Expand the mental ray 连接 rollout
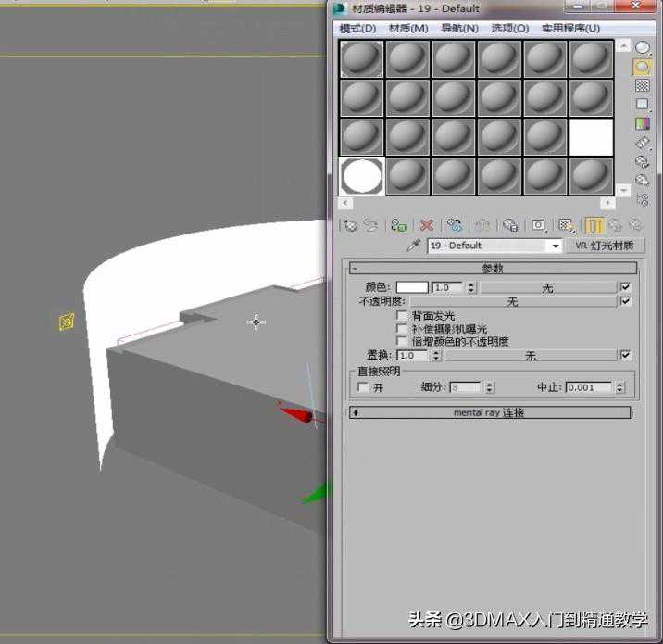This screenshot has height=644, width=663. point(489,412)
